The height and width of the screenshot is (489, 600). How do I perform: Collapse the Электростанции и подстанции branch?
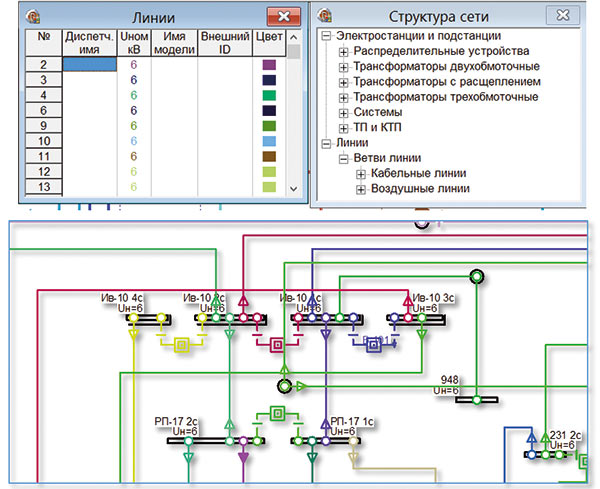(326, 36)
